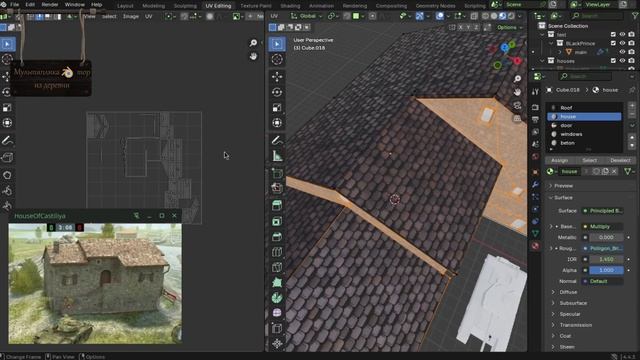Open the Modifiers properties tab
640x360 pixels.
535,184
